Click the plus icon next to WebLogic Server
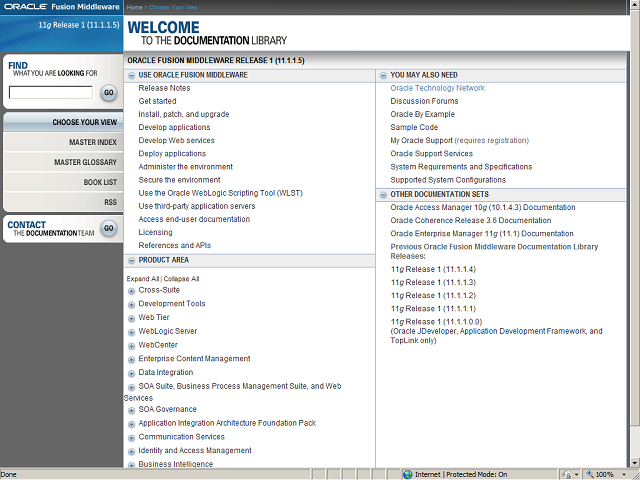This screenshot has width=640, height=480. pyautogui.click(x=132, y=332)
